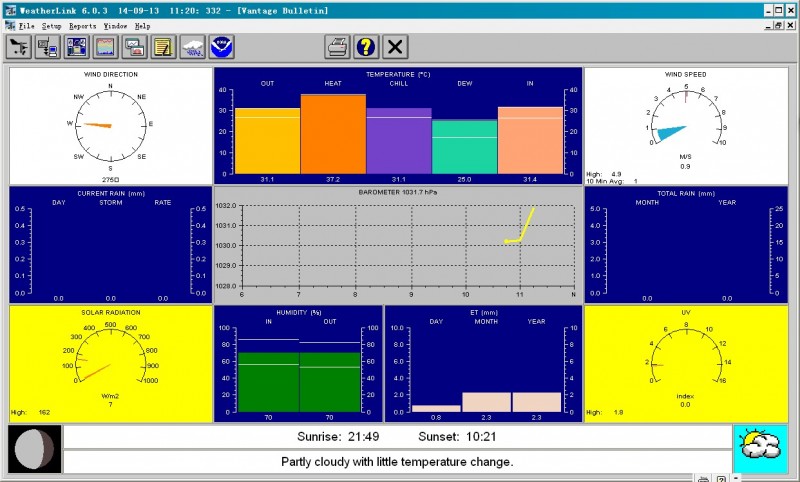The image size is (800, 482).
Task: Click the menu bar document icon
Action: point(9,26)
